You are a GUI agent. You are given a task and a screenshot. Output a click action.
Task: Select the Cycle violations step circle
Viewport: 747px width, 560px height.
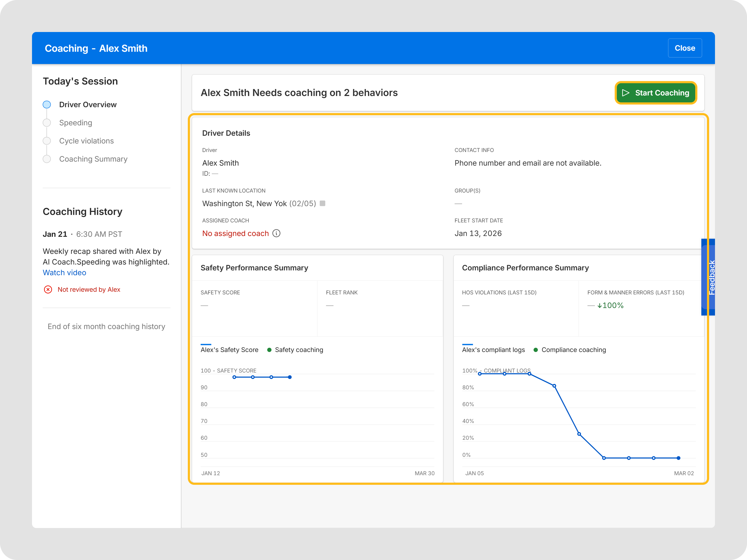(x=47, y=141)
